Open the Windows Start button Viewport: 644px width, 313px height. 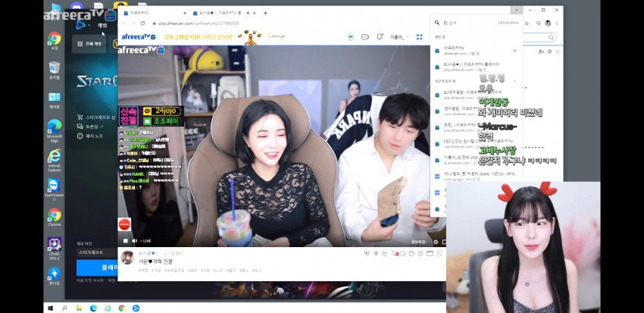click(x=52, y=308)
